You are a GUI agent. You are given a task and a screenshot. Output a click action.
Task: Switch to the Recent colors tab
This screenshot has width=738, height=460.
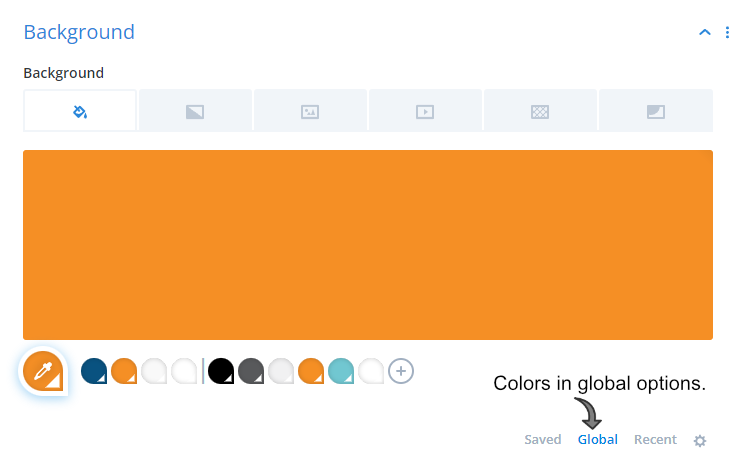click(x=655, y=439)
